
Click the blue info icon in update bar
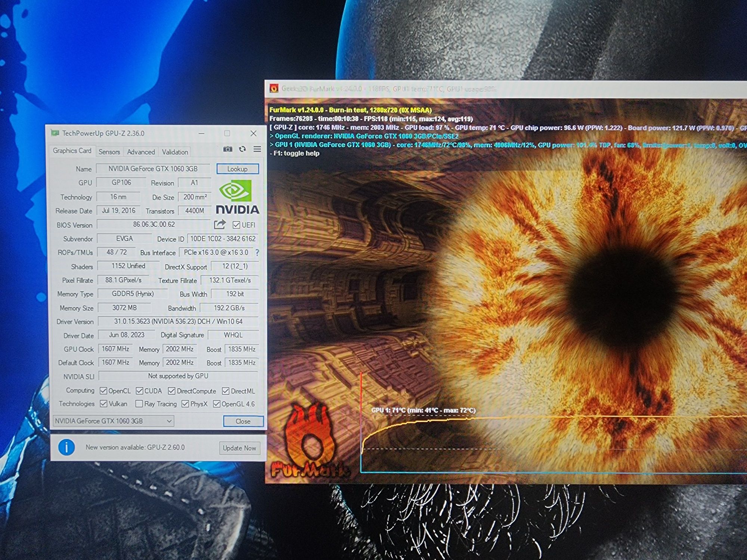tap(66, 447)
